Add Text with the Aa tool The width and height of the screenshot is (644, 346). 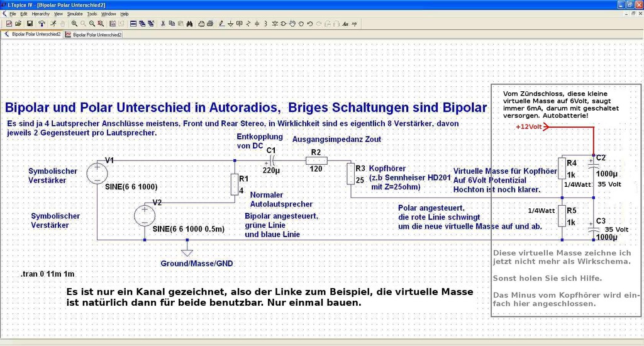click(x=345, y=24)
